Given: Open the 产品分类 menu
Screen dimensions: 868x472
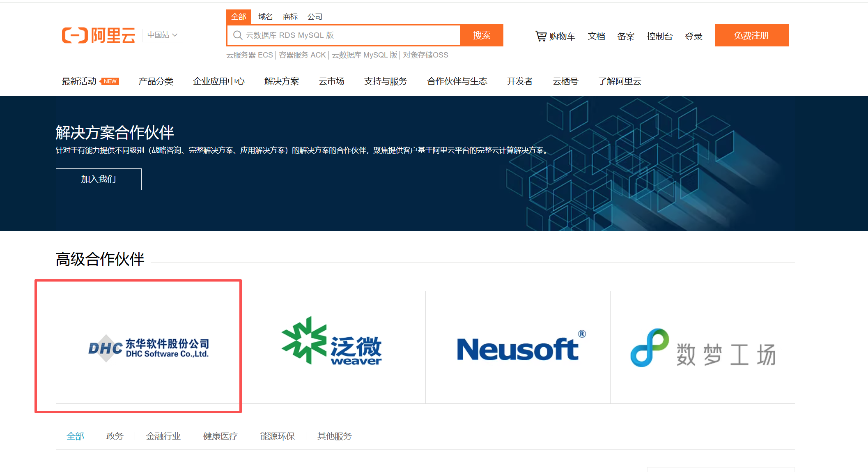Looking at the screenshot, I should (156, 81).
